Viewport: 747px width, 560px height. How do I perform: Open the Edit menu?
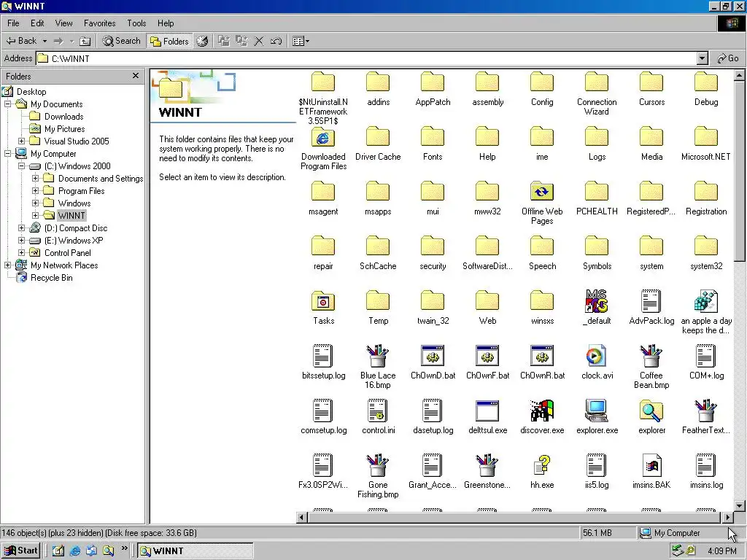click(x=37, y=23)
